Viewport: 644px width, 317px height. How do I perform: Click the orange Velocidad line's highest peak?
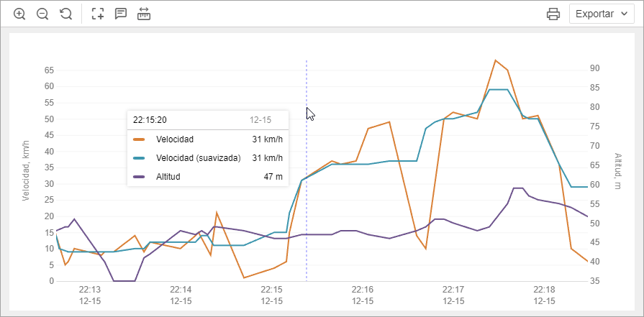pos(495,60)
